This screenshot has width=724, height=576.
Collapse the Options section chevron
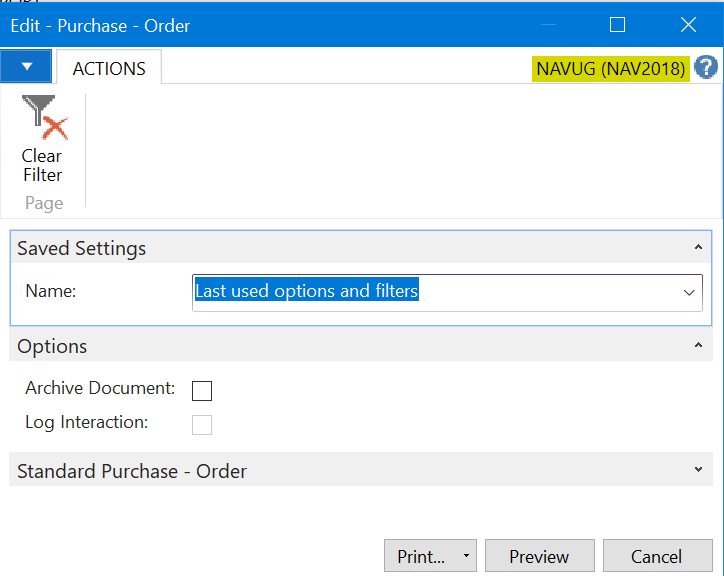click(x=697, y=345)
